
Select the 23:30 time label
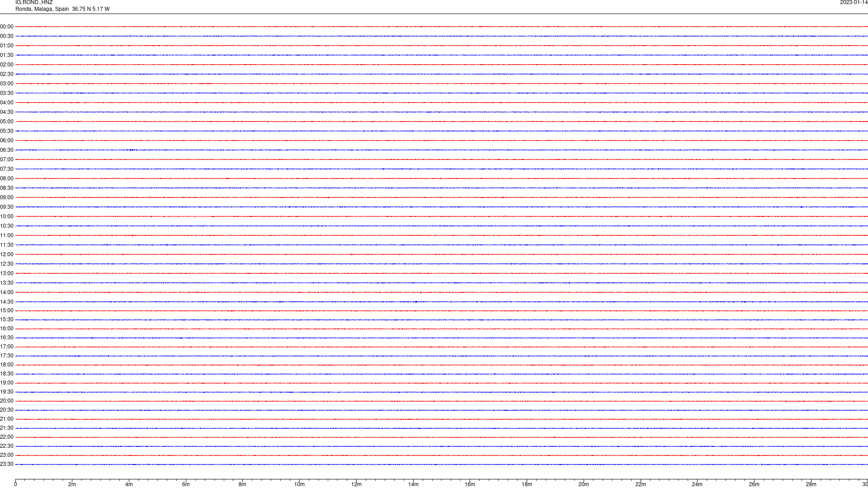point(7,464)
